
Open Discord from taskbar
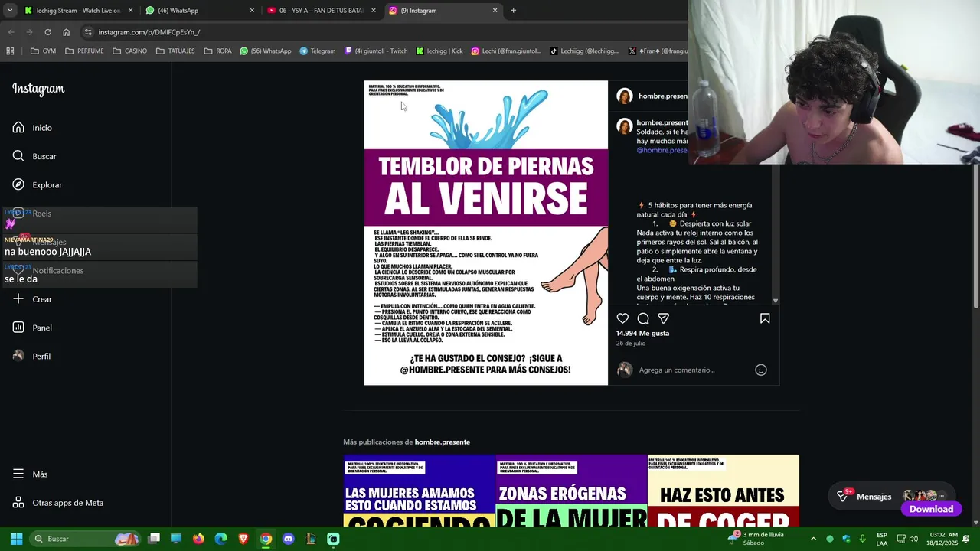click(x=288, y=539)
